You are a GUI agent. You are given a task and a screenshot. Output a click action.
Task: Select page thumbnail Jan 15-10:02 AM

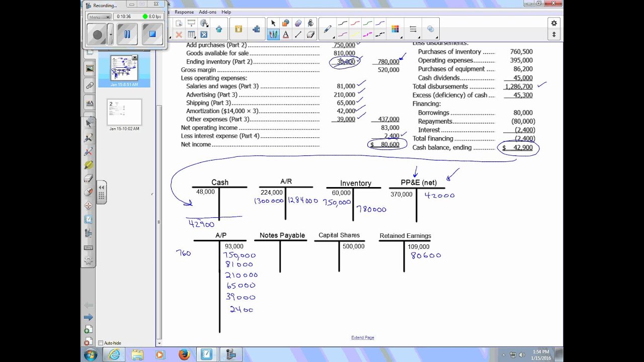pos(124,112)
